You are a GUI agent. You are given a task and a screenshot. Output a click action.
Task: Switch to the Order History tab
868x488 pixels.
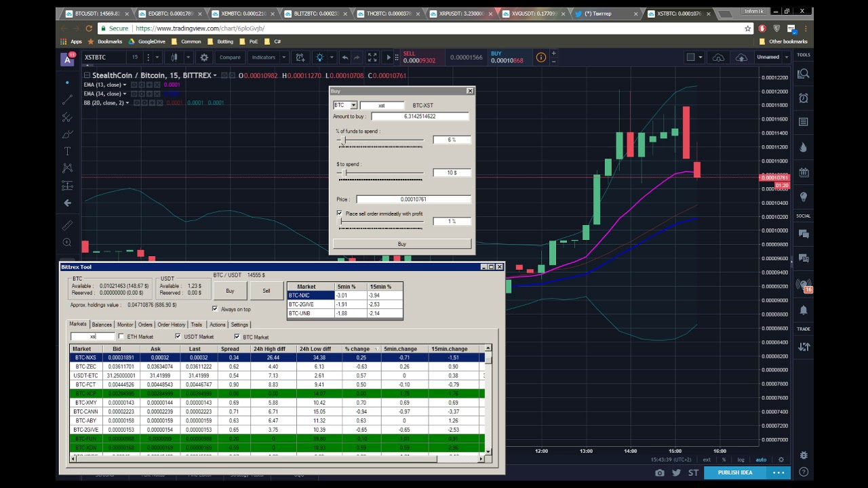click(172, 325)
